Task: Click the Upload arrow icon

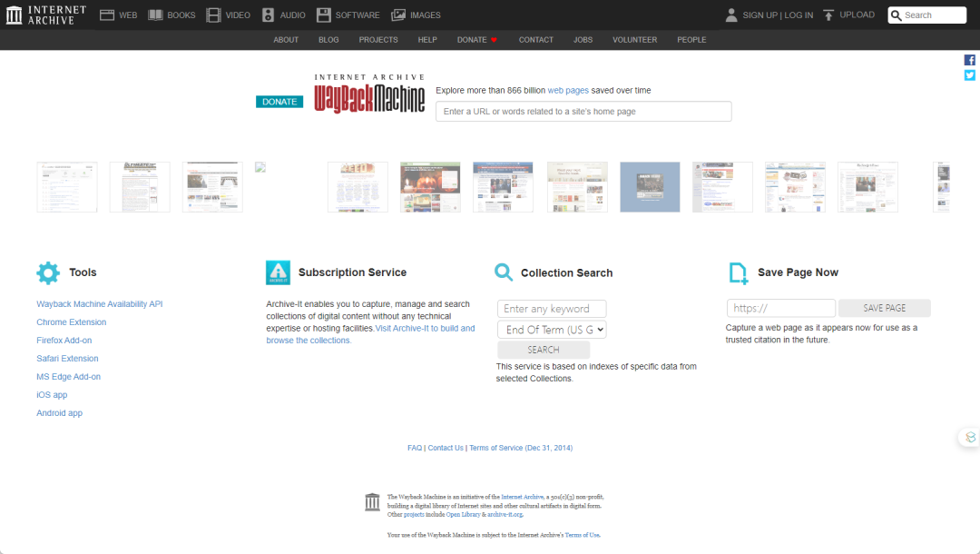Action: (x=828, y=15)
